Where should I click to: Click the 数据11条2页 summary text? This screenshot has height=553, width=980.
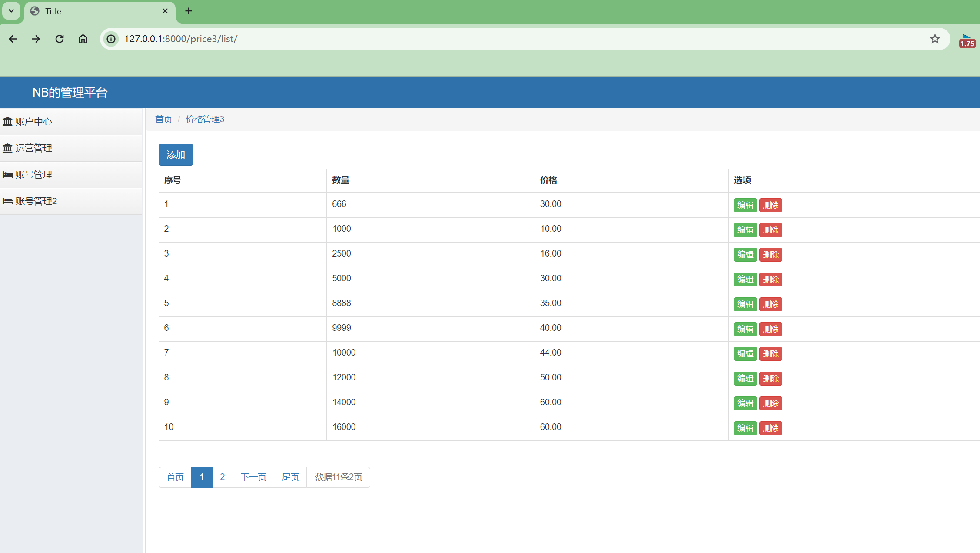(338, 477)
